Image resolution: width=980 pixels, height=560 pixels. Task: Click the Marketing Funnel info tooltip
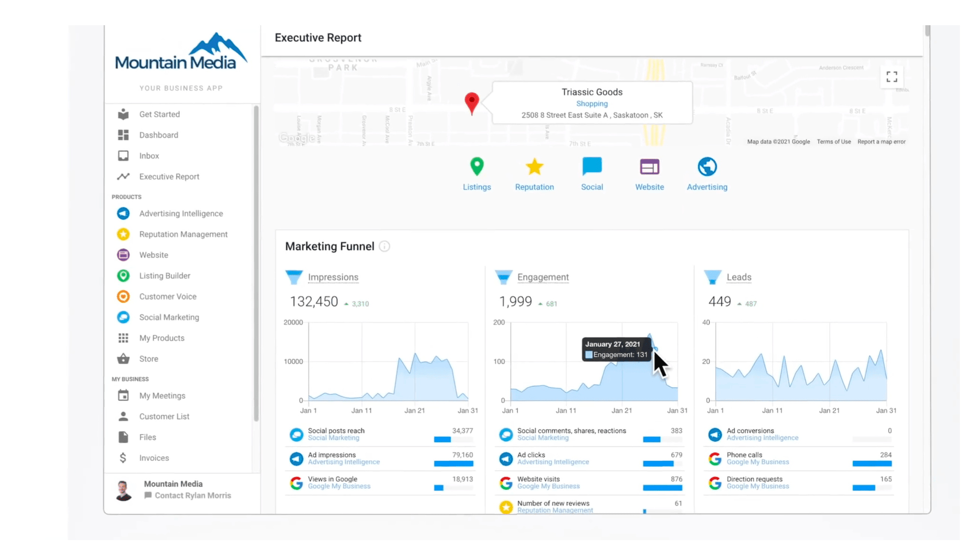pyautogui.click(x=385, y=246)
